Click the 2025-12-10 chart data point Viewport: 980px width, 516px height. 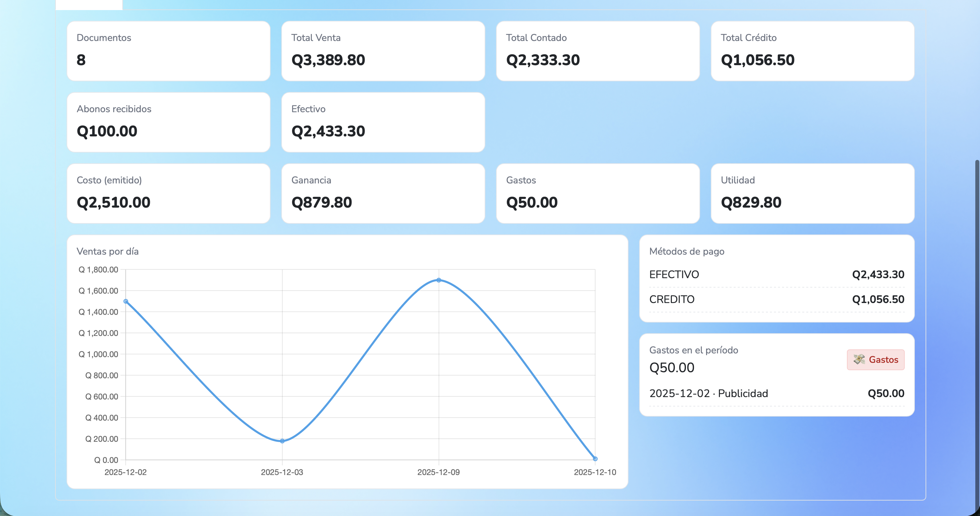(x=595, y=459)
